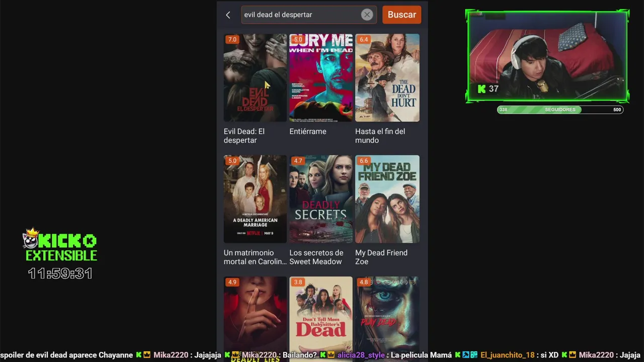Select the 'Evil Dead: El despertar' title text
This screenshot has width=644, height=362.
click(x=244, y=136)
